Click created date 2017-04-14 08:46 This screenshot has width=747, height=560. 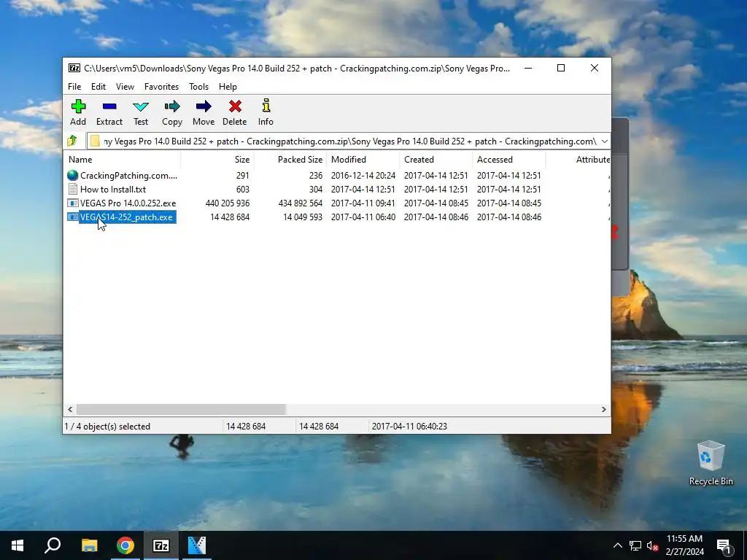pos(436,217)
